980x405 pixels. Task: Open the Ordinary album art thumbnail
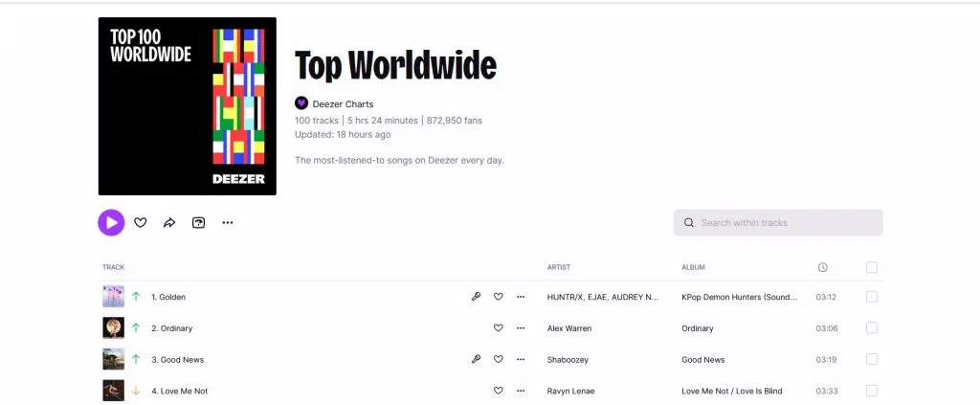(x=113, y=328)
